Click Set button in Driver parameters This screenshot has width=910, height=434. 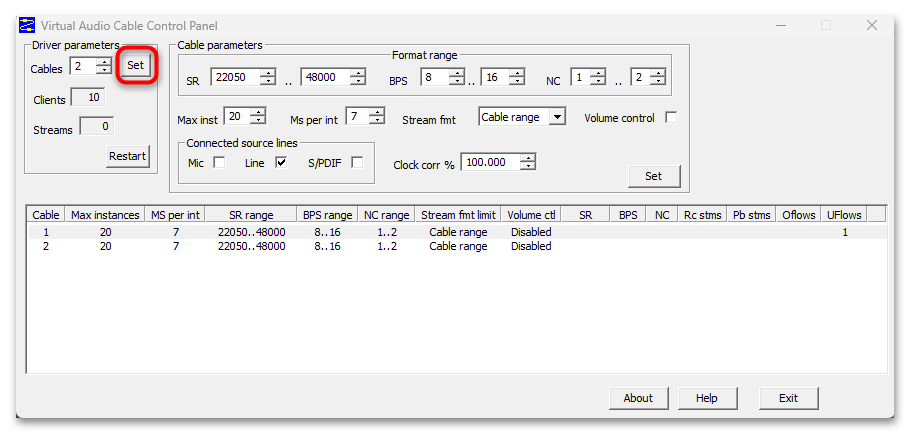click(135, 66)
